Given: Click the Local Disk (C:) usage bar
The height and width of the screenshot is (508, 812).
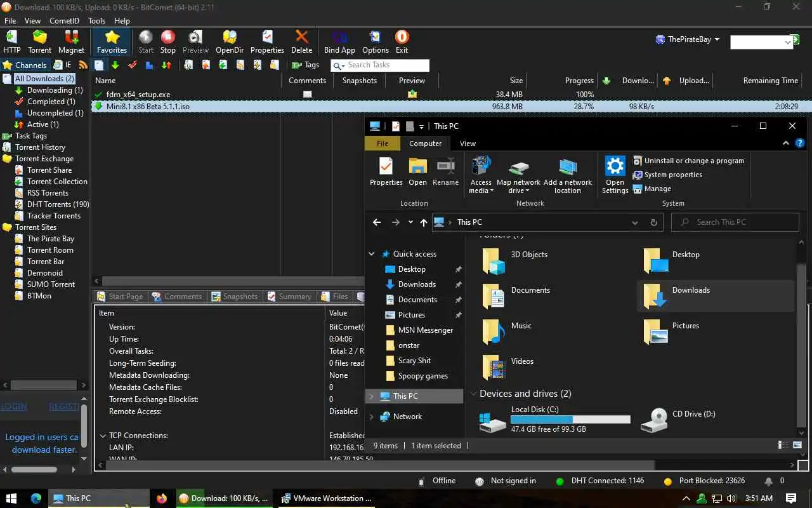Looking at the screenshot, I should [570, 420].
